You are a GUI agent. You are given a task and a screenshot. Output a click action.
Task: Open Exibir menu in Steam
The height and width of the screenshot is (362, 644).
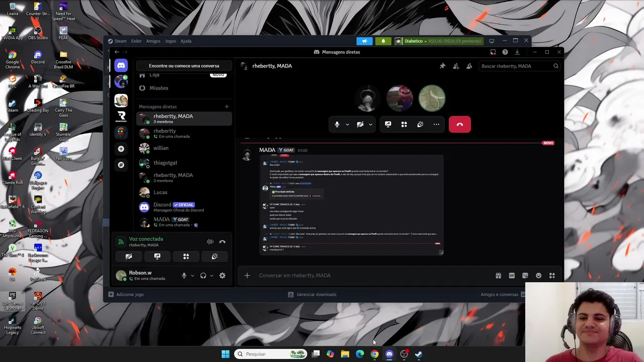coord(136,41)
